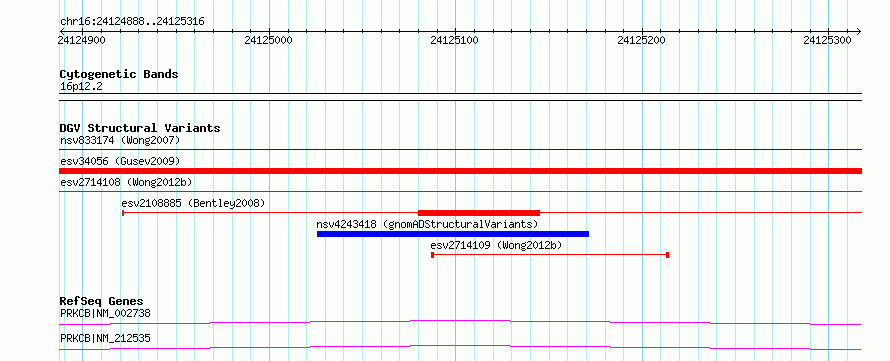The height and width of the screenshot is (361, 890).
Task: Click ruler tick label 24125300
Action: tap(828, 40)
